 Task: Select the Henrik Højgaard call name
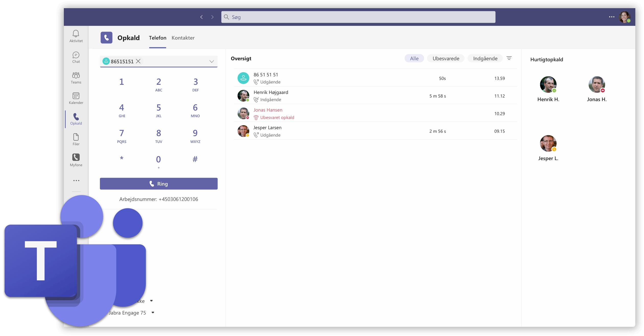[271, 92]
